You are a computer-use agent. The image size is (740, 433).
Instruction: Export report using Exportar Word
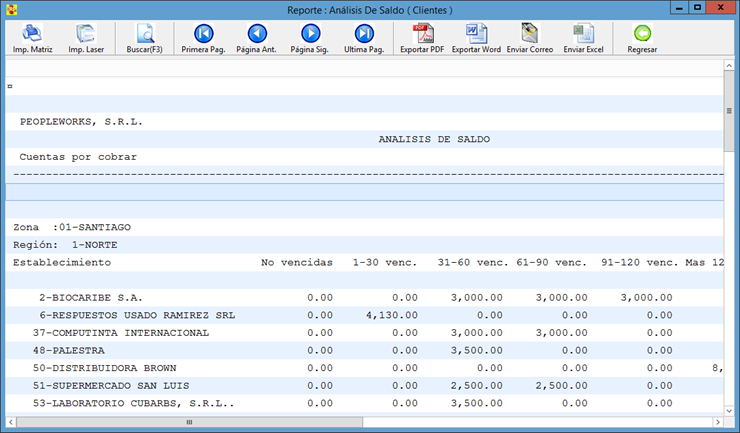point(476,37)
